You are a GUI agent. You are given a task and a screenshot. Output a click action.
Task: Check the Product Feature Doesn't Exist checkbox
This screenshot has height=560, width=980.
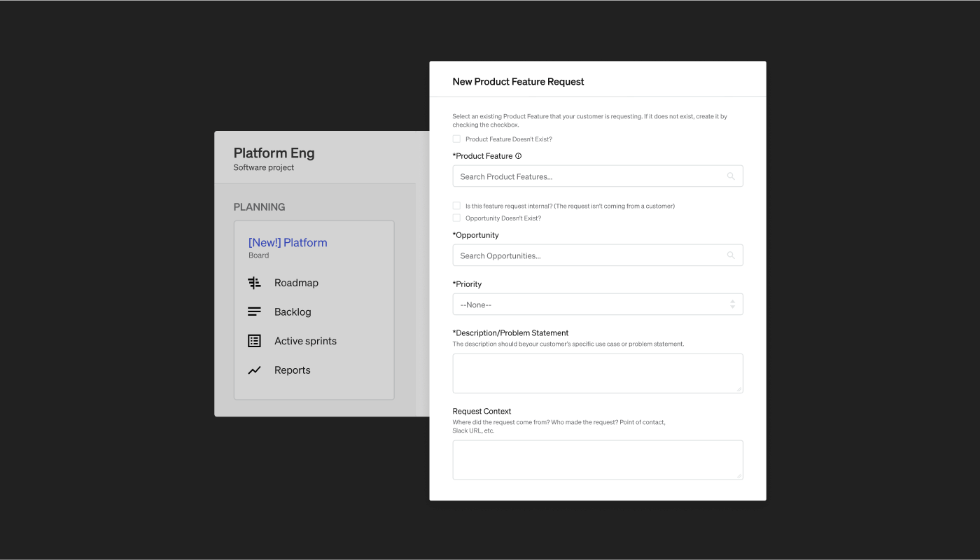coord(456,139)
